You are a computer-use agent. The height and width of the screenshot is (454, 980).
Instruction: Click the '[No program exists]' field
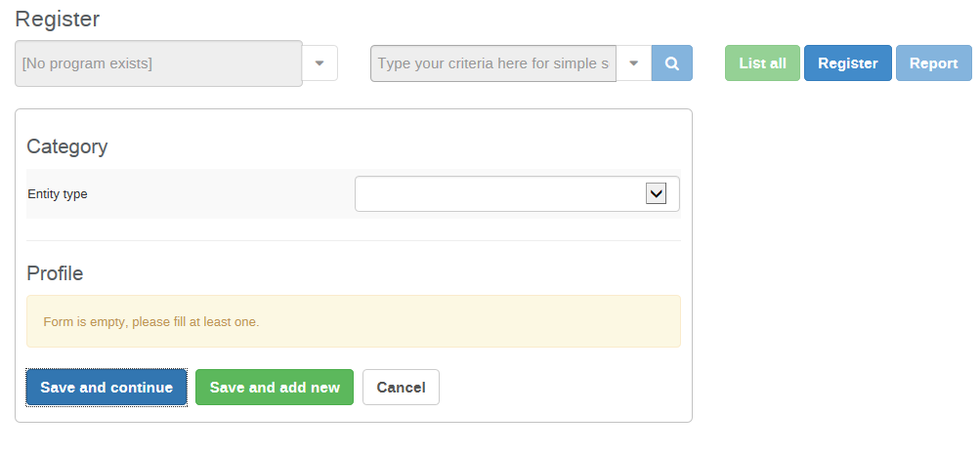[x=158, y=63]
